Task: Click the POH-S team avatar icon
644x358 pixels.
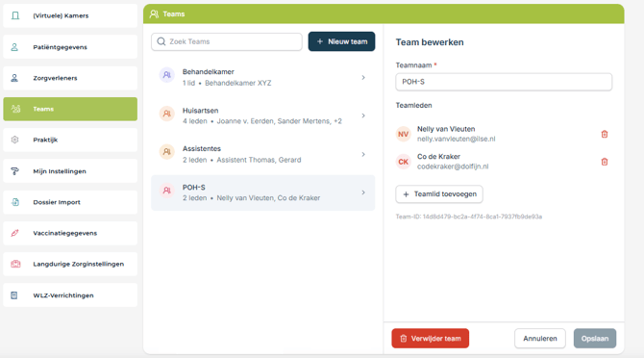Action: [x=166, y=191]
